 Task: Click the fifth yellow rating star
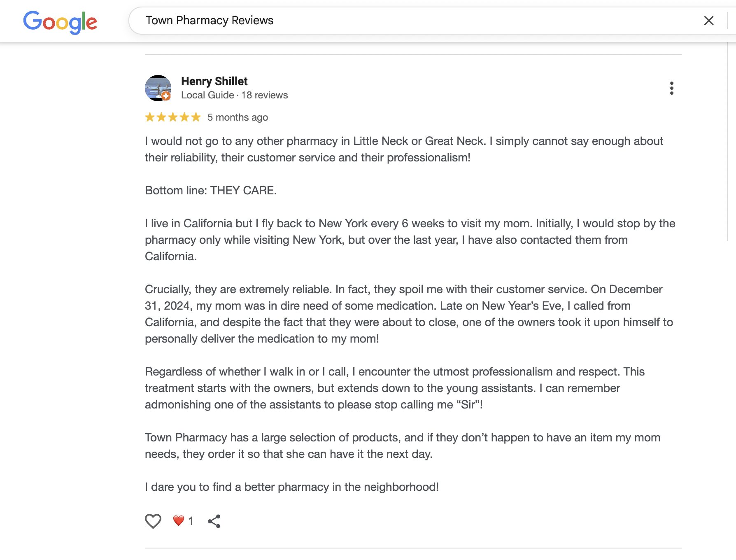(x=196, y=117)
